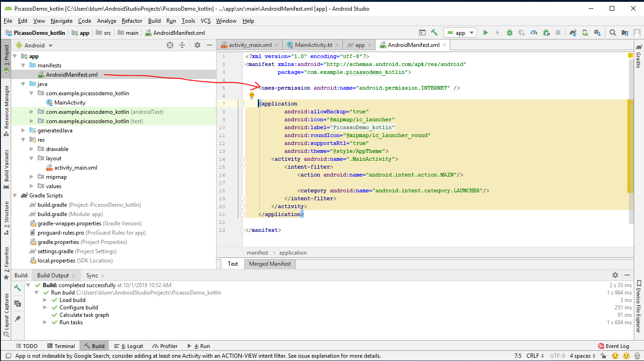Click the Apply Changes lightning icon
Screen dimensions: 644x361
point(498,33)
